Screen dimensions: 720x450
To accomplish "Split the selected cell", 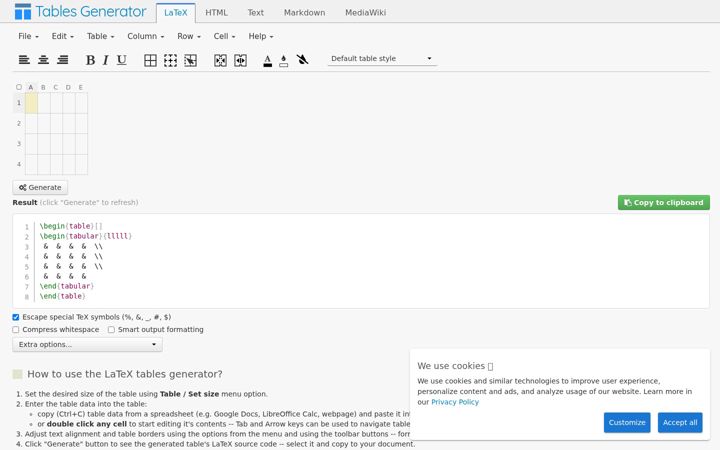I will tap(240, 60).
